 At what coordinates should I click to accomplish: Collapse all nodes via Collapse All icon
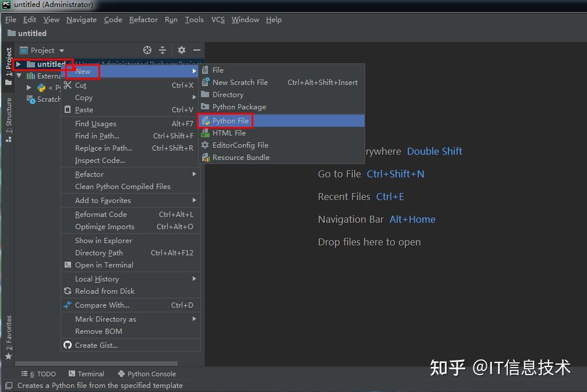[x=162, y=50]
